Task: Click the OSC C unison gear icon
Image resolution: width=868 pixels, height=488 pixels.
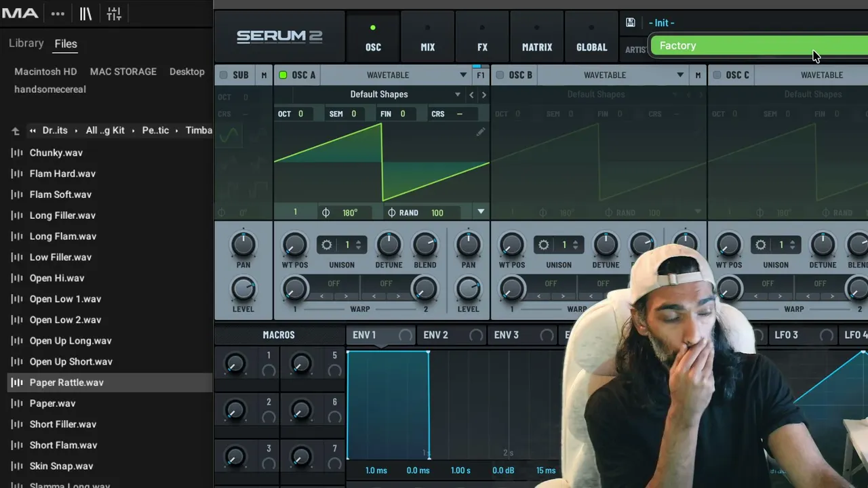Action: pos(761,245)
